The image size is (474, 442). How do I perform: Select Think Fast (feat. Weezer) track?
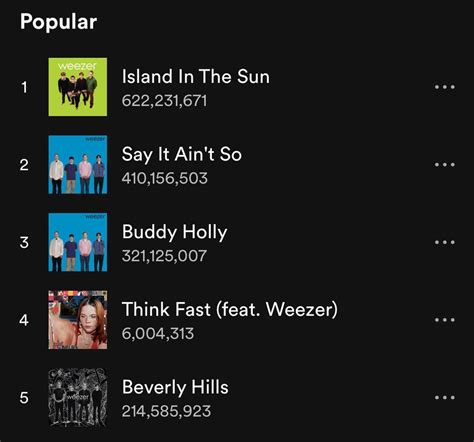pyautogui.click(x=230, y=309)
